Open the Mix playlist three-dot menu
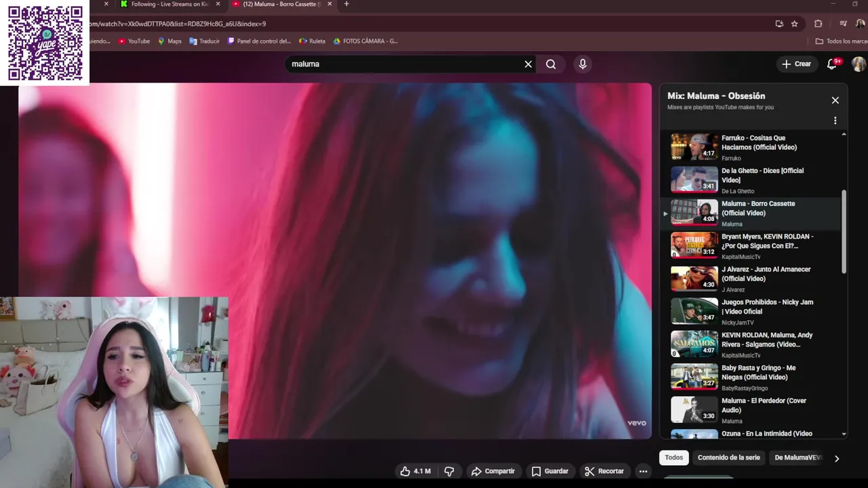The image size is (868, 488). [x=835, y=121]
